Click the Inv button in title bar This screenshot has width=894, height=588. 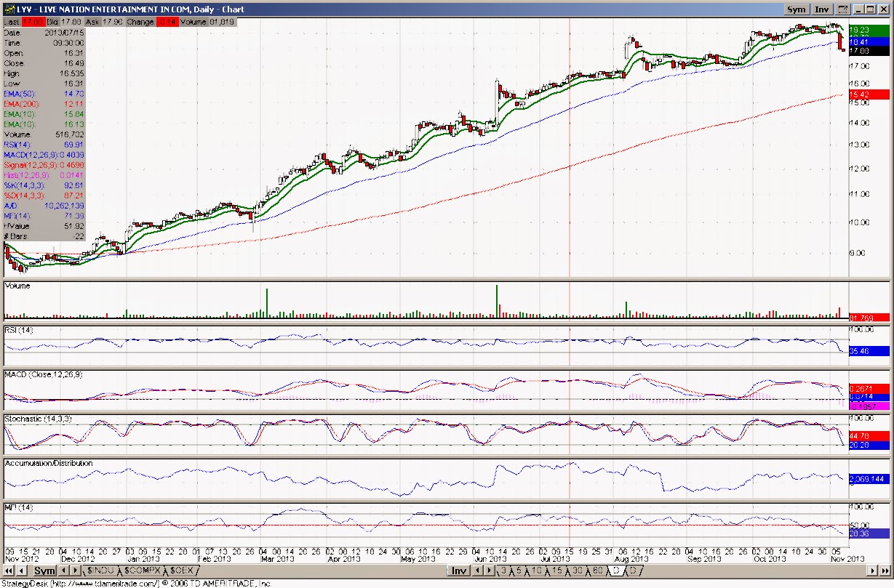click(x=822, y=9)
